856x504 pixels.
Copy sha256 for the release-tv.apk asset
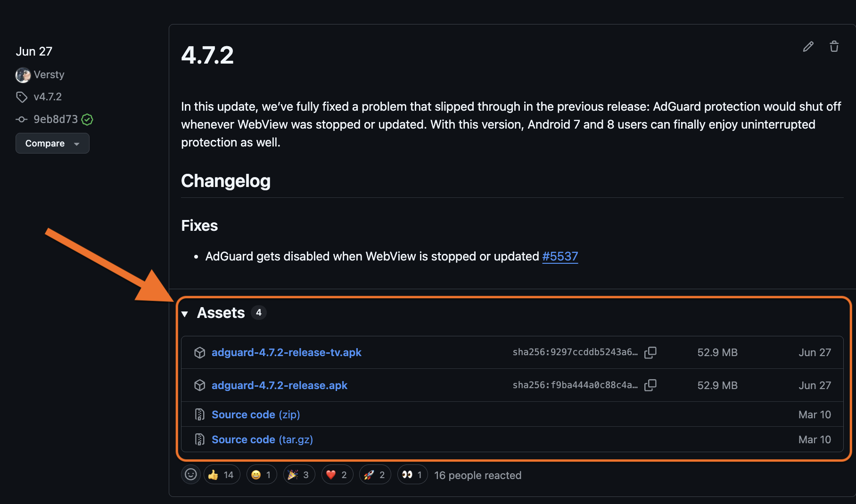650,352
